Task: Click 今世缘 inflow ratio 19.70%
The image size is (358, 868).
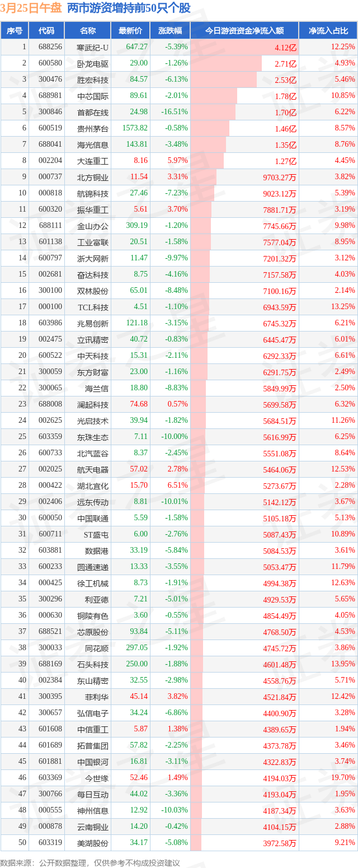Action: pos(343,778)
